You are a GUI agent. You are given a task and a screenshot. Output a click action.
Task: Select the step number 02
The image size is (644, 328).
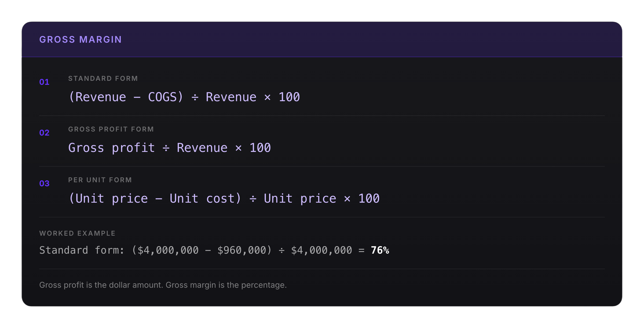point(44,133)
